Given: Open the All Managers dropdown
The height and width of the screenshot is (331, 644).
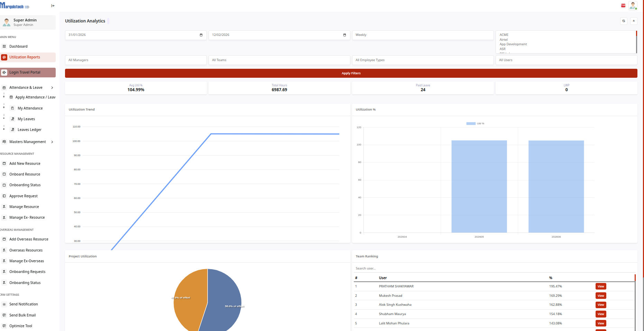Looking at the screenshot, I should click(x=136, y=60).
